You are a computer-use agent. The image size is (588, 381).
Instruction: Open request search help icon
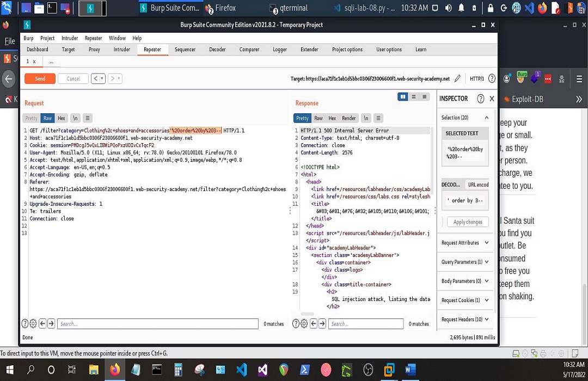[x=24, y=324]
